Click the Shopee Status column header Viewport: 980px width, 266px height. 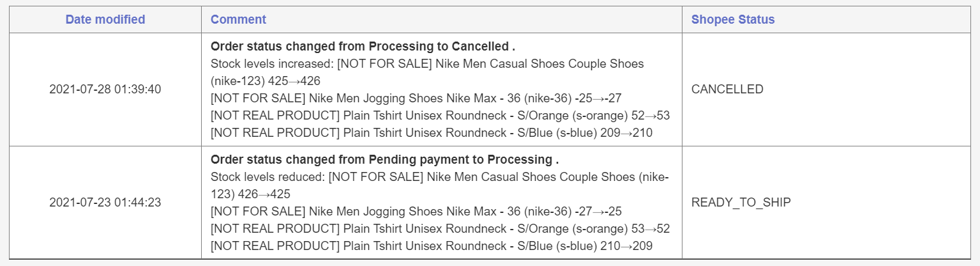pyautogui.click(x=733, y=19)
